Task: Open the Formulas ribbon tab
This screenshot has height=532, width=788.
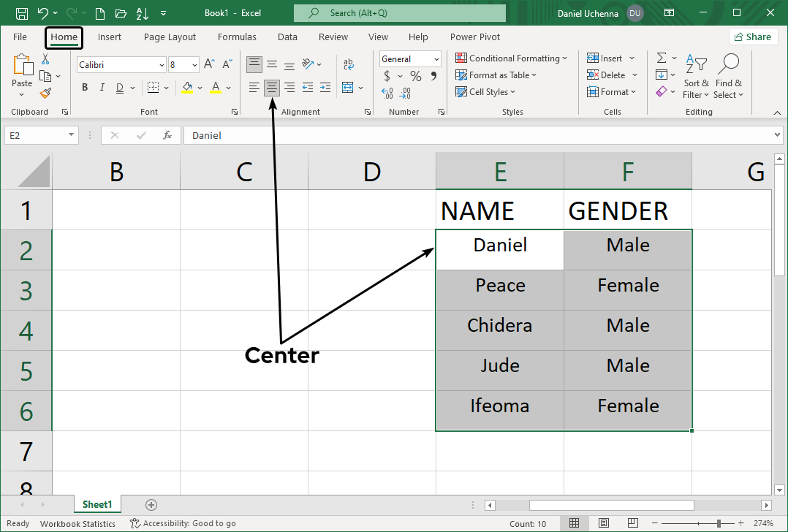Action: (237, 37)
